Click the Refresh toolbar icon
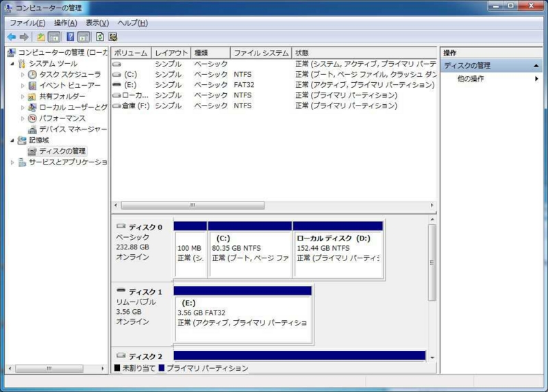548x392 pixels. pos(99,37)
